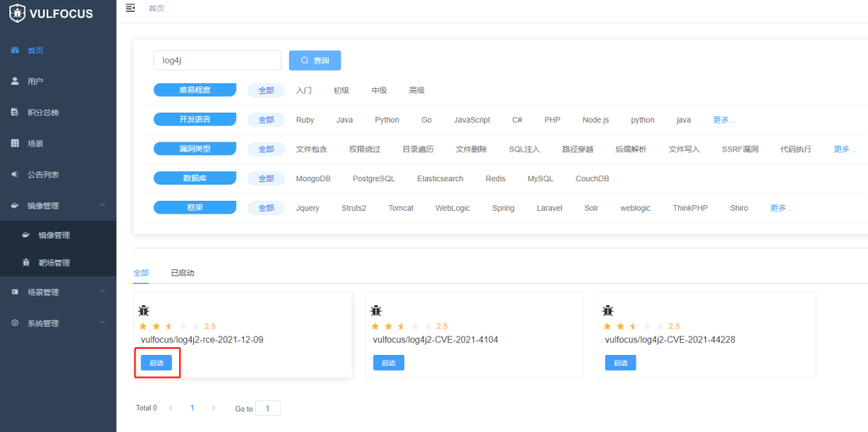Show 更多 options in 开发语言 row
868x432 pixels.
tap(724, 119)
